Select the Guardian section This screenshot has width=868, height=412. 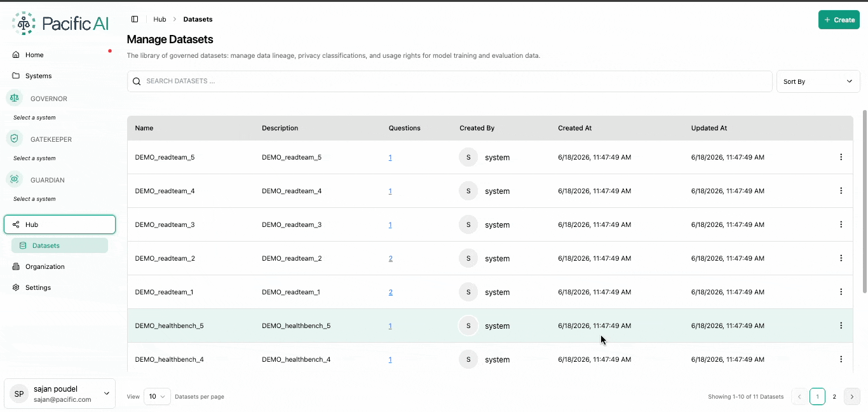point(47,180)
